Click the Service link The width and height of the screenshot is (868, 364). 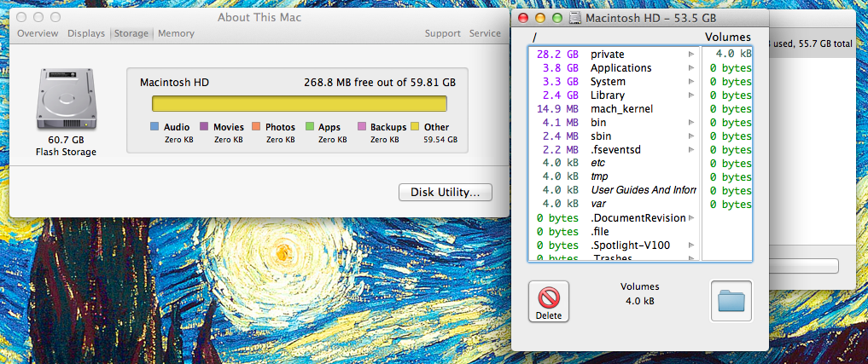[485, 33]
